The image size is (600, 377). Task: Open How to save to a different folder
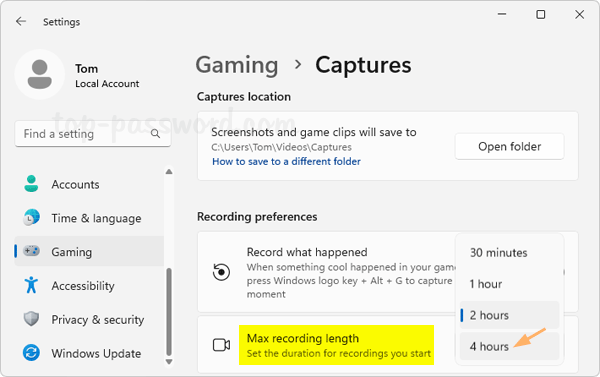pos(286,162)
